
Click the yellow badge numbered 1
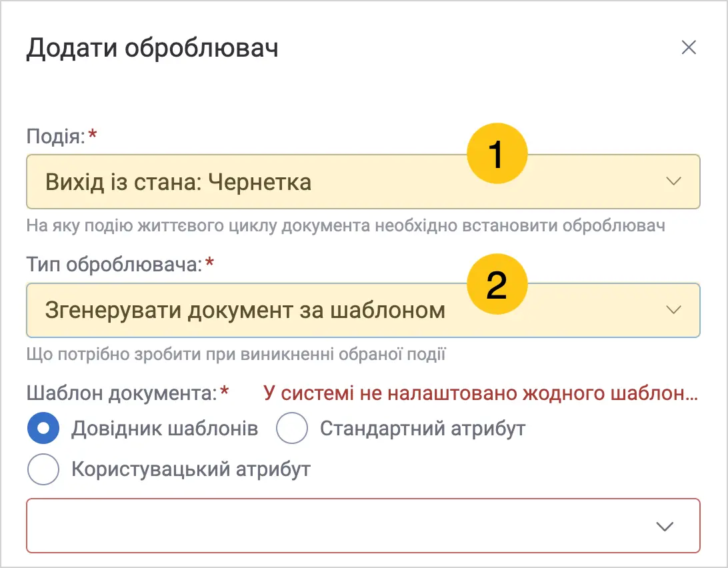click(497, 153)
